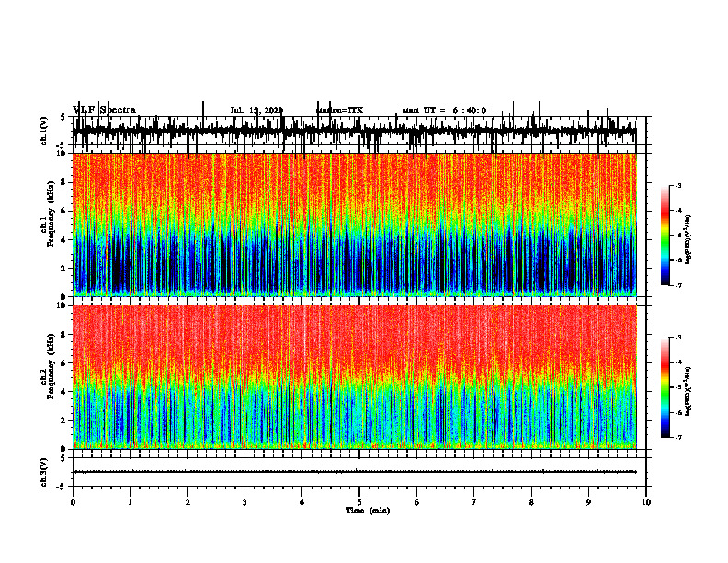Click the '4' tick on the time axis
Viewport: 728px width, 563px height.
(x=302, y=502)
